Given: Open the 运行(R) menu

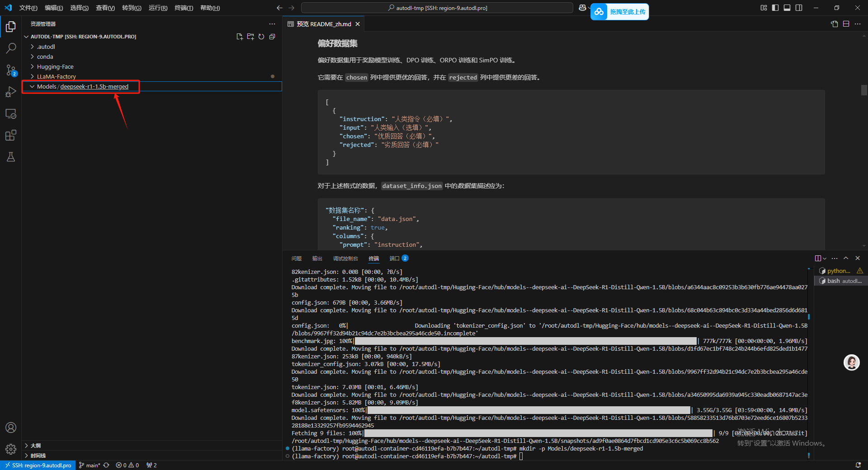Looking at the screenshot, I should (x=158, y=8).
